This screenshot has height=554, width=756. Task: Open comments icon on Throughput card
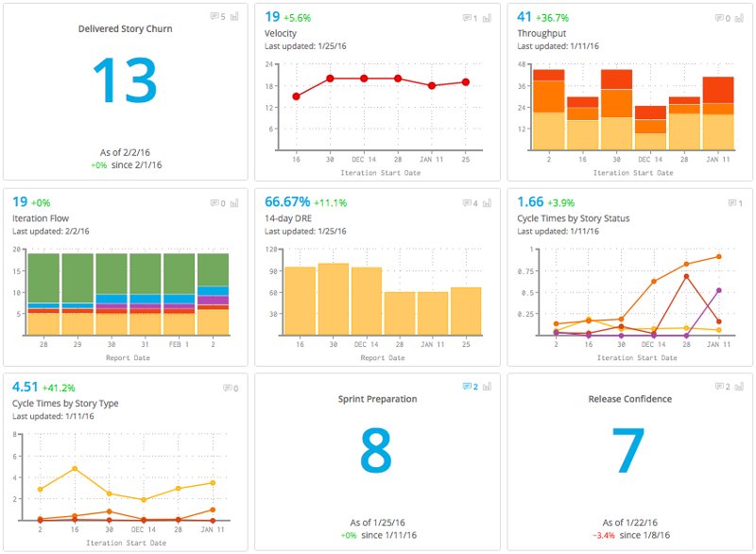point(722,18)
